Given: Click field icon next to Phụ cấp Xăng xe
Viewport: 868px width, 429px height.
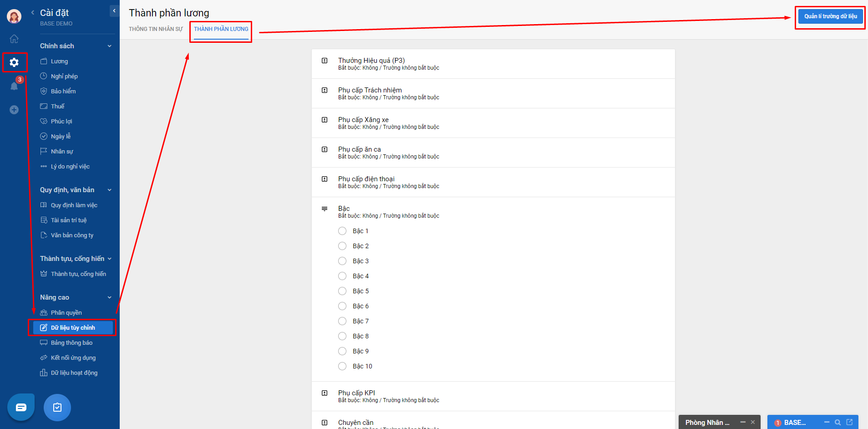Looking at the screenshot, I should [325, 120].
